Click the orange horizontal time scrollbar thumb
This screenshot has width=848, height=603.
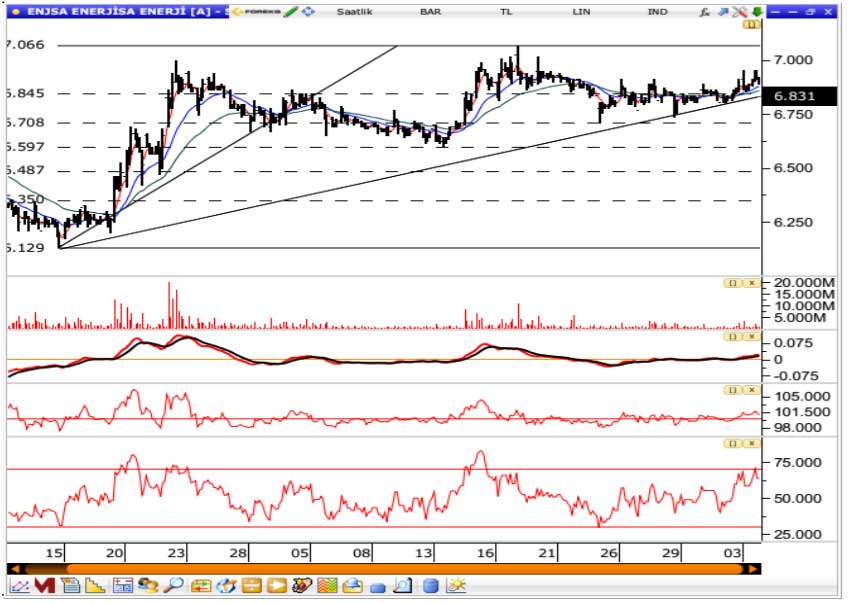[406, 568]
